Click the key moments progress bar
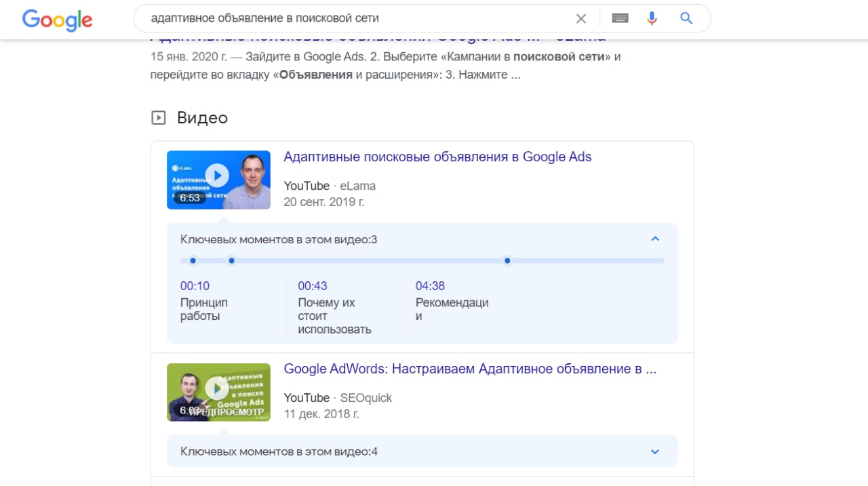The image size is (868, 486). pos(422,260)
